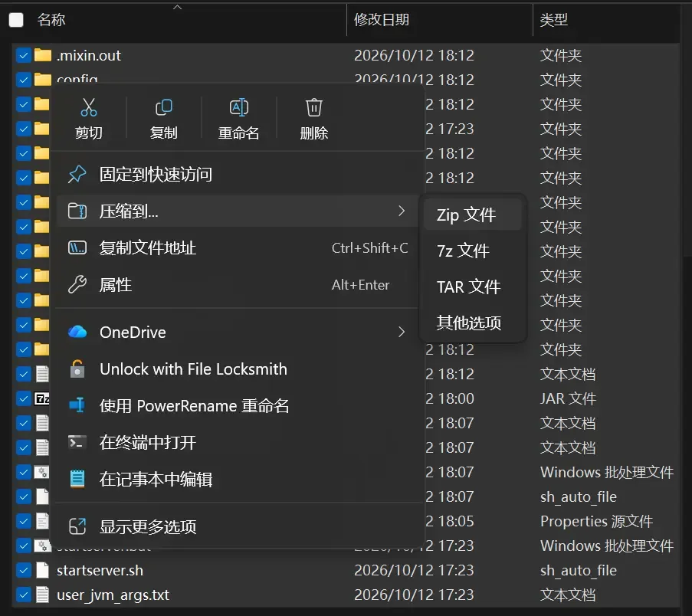Click the file icon of startserver.sh
This screenshot has height=616, width=692.
tap(42, 570)
